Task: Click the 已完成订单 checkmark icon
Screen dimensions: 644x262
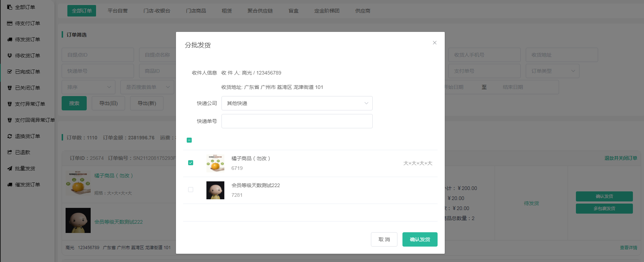Action: pyautogui.click(x=10, y=72)
